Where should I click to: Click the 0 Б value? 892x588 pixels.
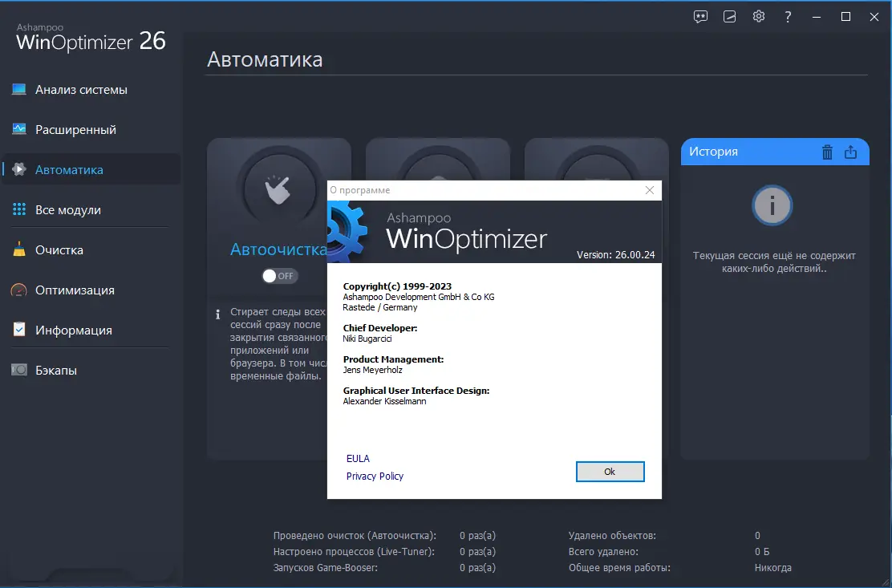[x=762, y=552]
